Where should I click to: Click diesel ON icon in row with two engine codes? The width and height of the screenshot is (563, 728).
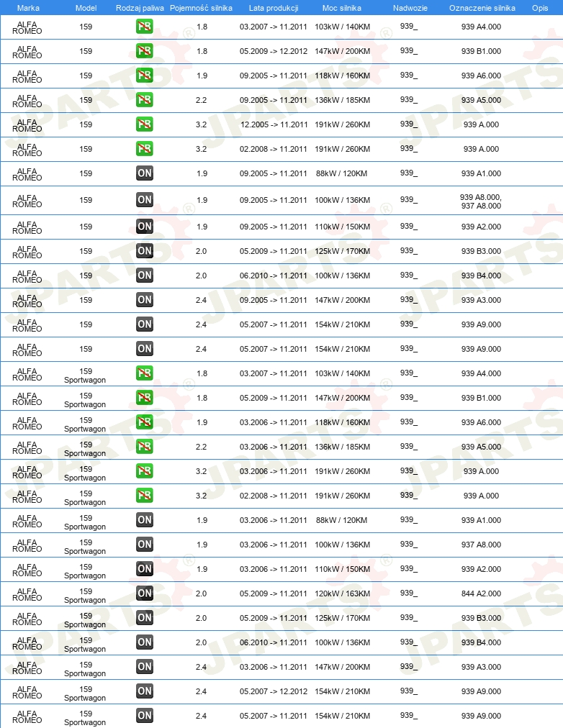(x=145, y=200)
